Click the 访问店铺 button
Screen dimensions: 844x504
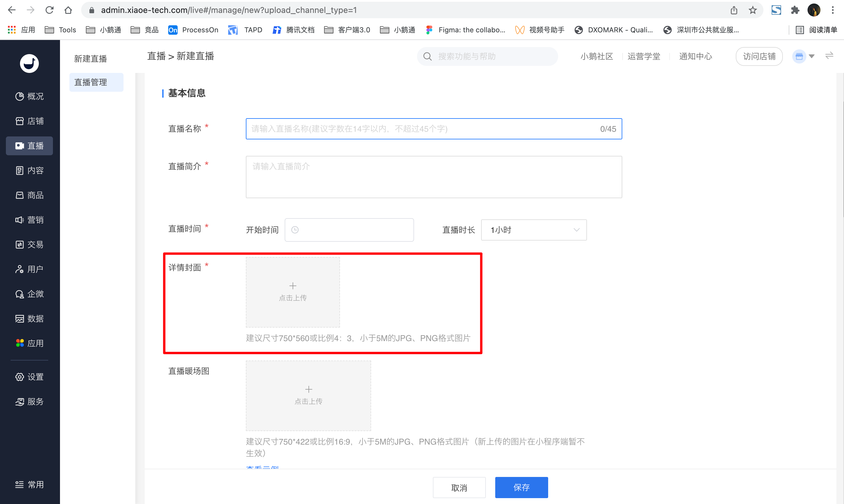(x=759, y=56)
